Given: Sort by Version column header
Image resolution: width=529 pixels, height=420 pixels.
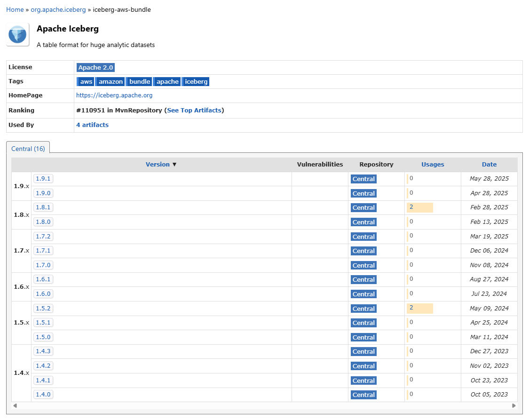Looking at the screenshot, I should click(x=158, y=164).
